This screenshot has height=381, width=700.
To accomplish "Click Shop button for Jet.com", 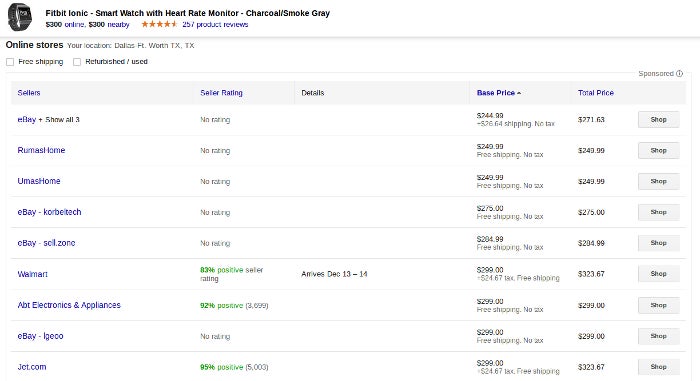I will pyautogui.click(x=658, y=367).
